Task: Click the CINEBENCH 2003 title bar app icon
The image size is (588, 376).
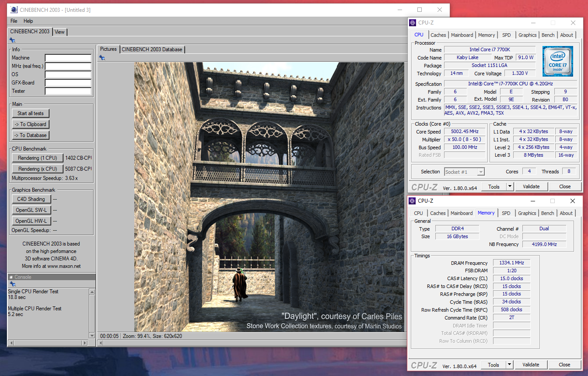Action: 14,10
